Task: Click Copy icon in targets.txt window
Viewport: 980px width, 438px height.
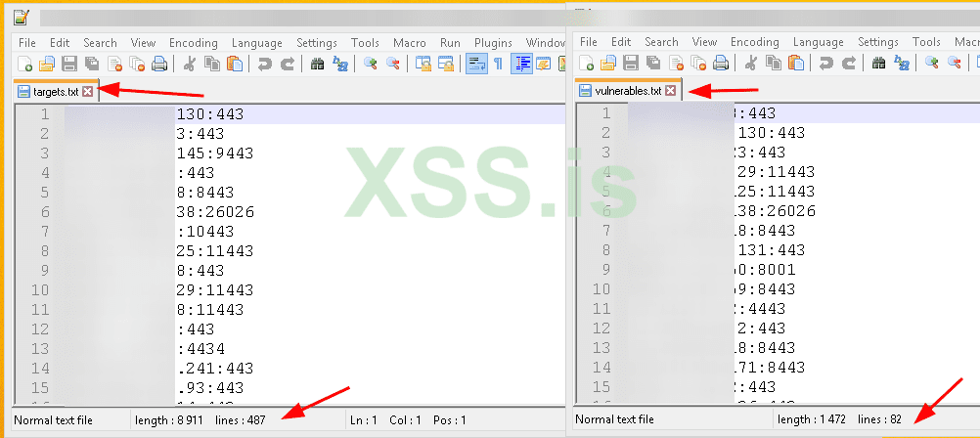Action: (x=212, y=64)
